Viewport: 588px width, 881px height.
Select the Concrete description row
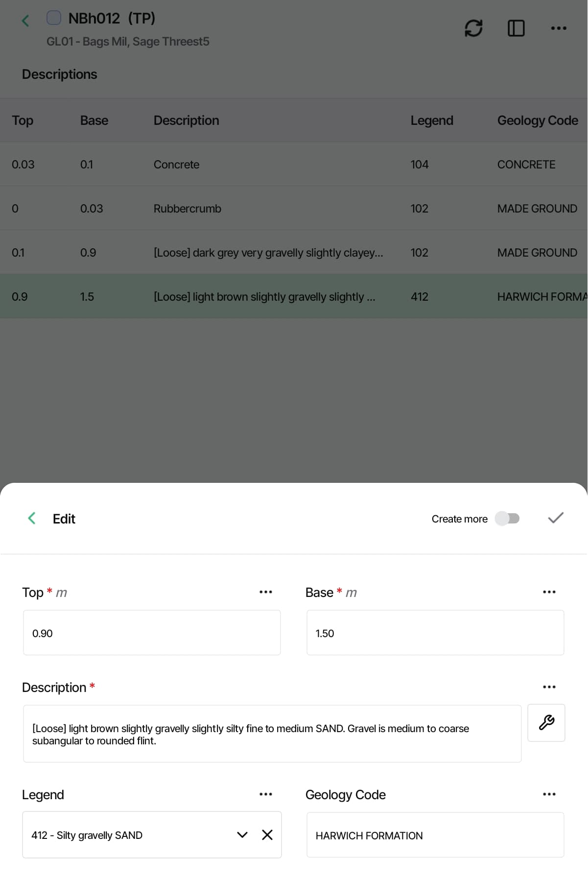[x=294, y=165]
